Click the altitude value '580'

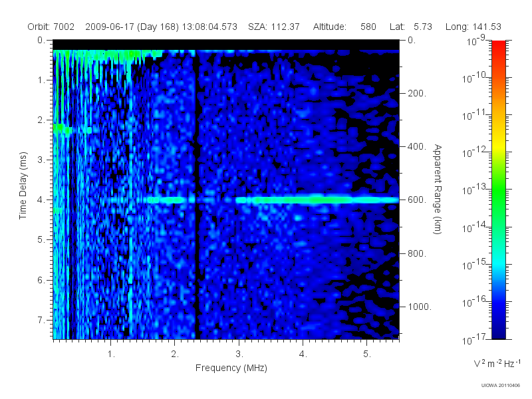click(x=368, y=27)
